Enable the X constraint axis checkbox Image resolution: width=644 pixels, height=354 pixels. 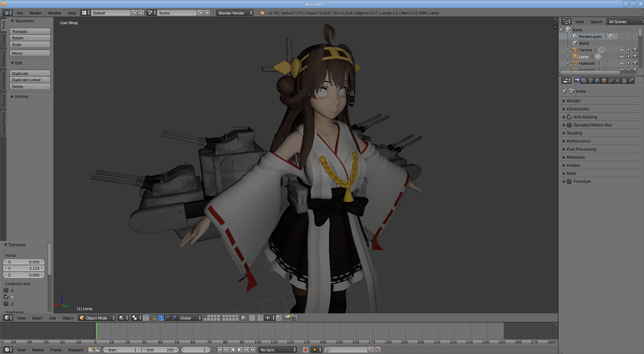pyautogui.click(x=6, y=291)
